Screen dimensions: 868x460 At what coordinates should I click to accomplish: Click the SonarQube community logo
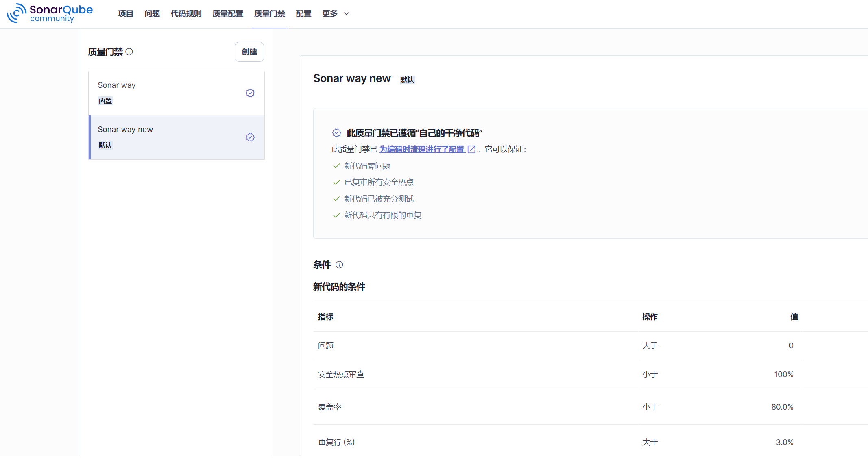click(50, 13)
